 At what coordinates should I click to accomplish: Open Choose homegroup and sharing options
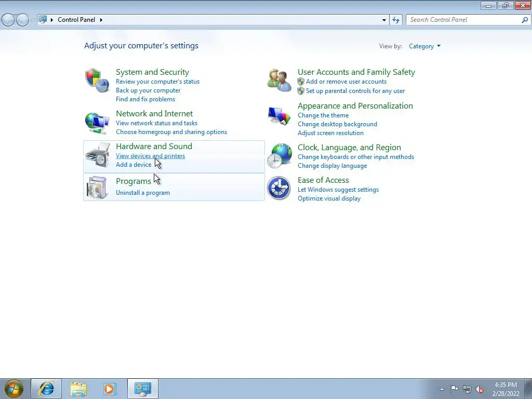(x=171, y=132)
